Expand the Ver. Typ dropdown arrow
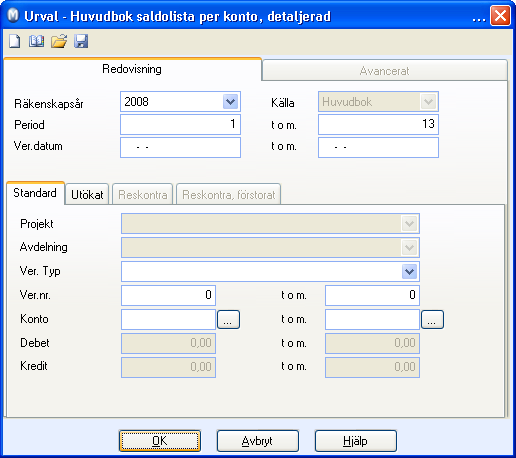 click(410, 272)
